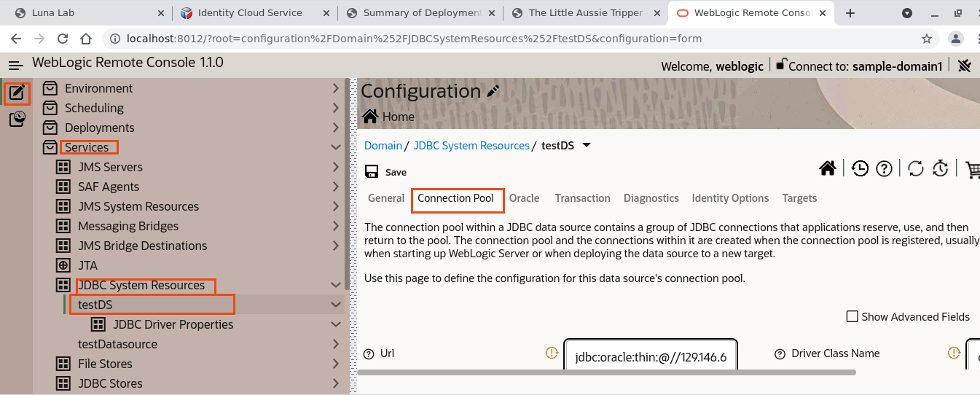Open the help question mark toolbar icon

pyautogui.click(x=885, y=168)
